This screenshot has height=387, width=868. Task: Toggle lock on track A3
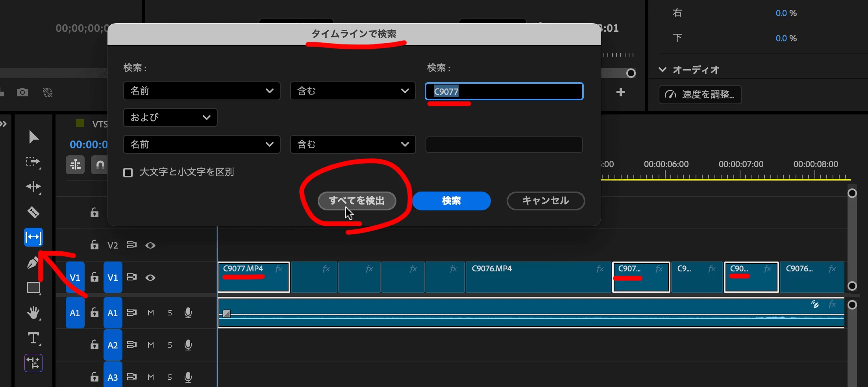point(94,377)
